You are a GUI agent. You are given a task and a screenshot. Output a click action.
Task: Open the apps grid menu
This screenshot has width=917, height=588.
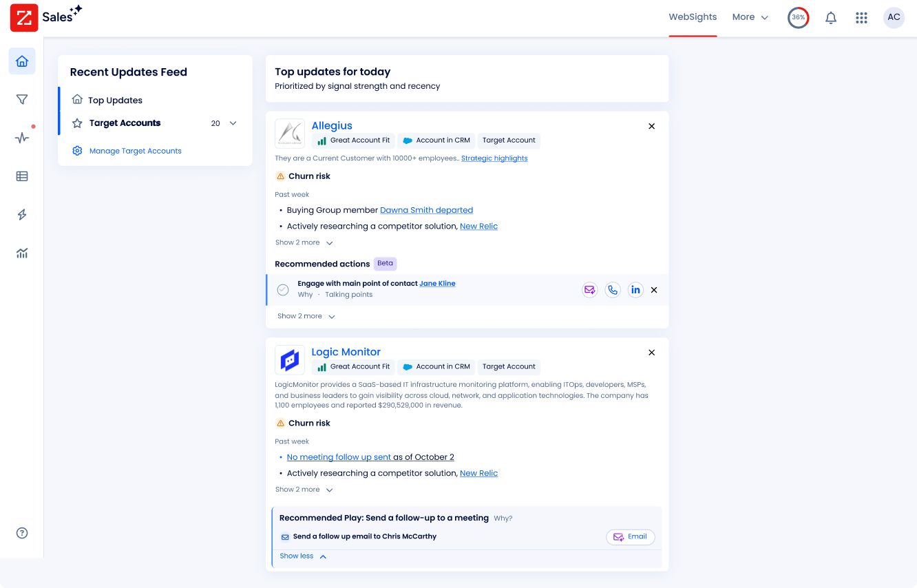[861, 18]
